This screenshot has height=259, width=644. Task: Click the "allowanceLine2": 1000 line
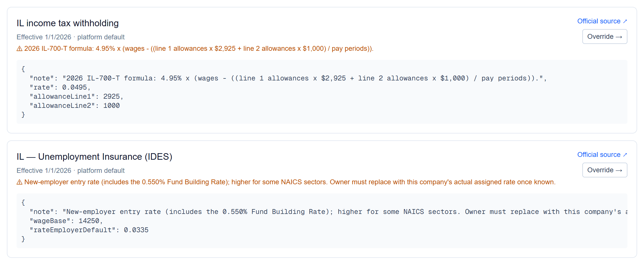coord(75,106)
